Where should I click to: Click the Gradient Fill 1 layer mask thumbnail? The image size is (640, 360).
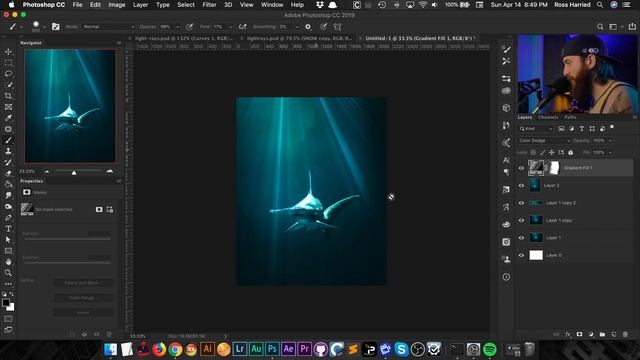554,168
